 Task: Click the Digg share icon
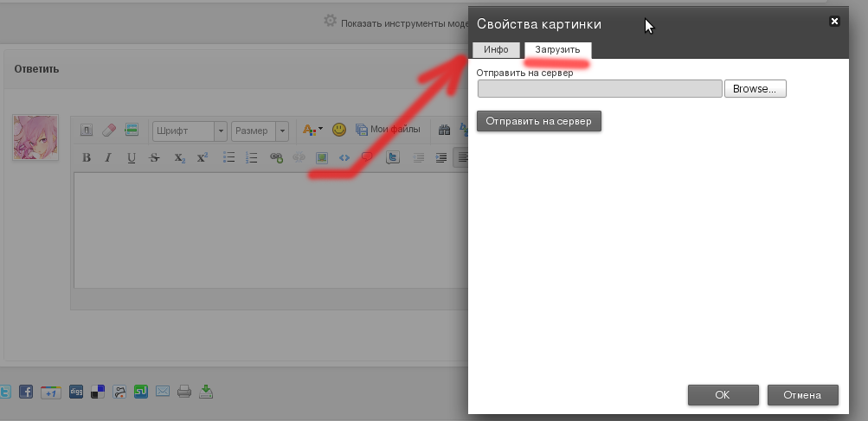point(76,392)
